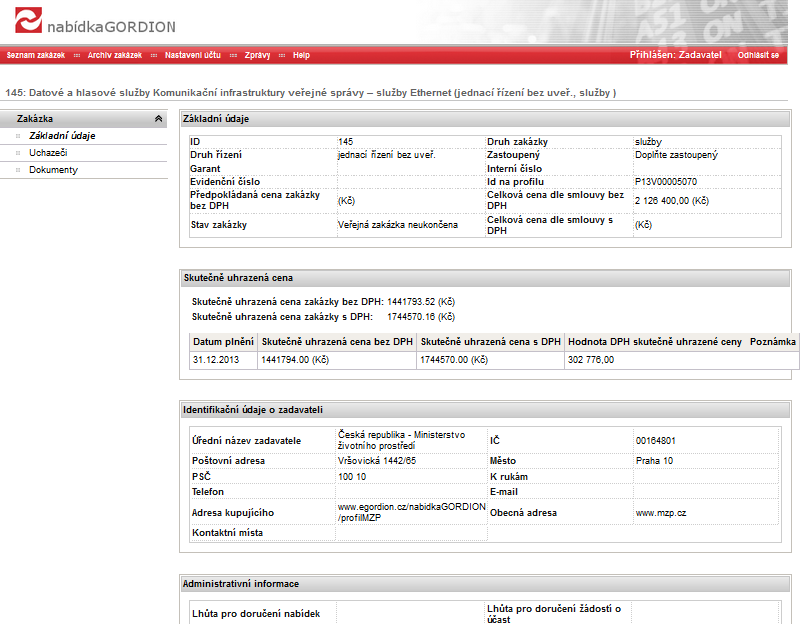Go to Archiv zakázek
This screenshot has width=800, height=624.
pyautogui.click(x=115, y=55)
